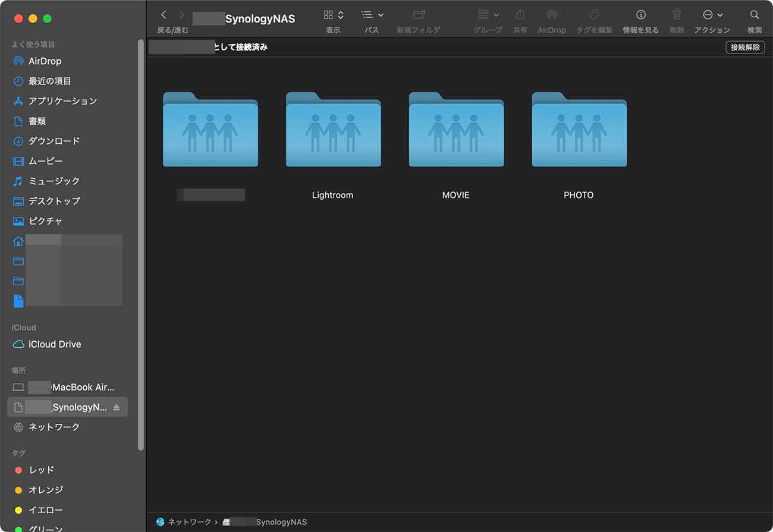This screenshot has height=532, width=773.
Task: Open the group-by dropdown
Action: (x=488, y=15)
